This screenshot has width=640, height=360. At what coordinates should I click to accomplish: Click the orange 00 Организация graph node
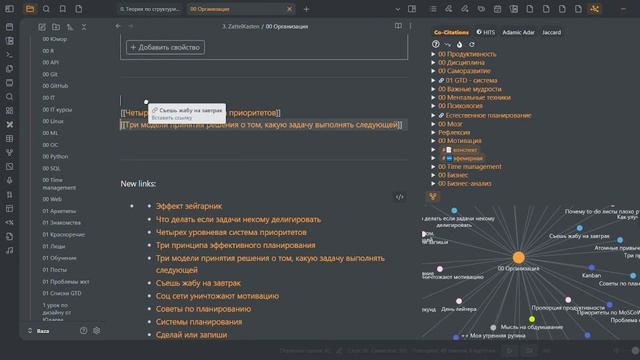click(518, 258)
